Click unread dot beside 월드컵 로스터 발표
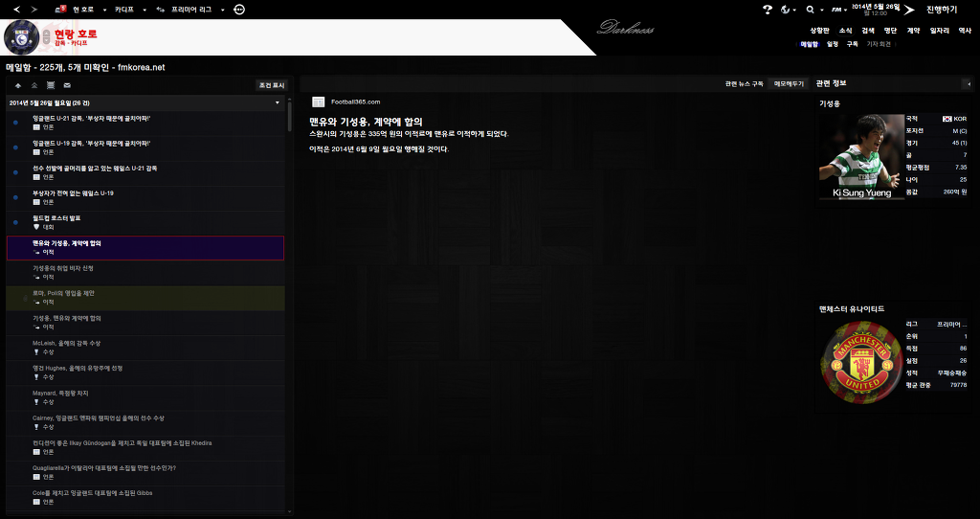This screenshot has width=980, height=519. pos(15,222)
